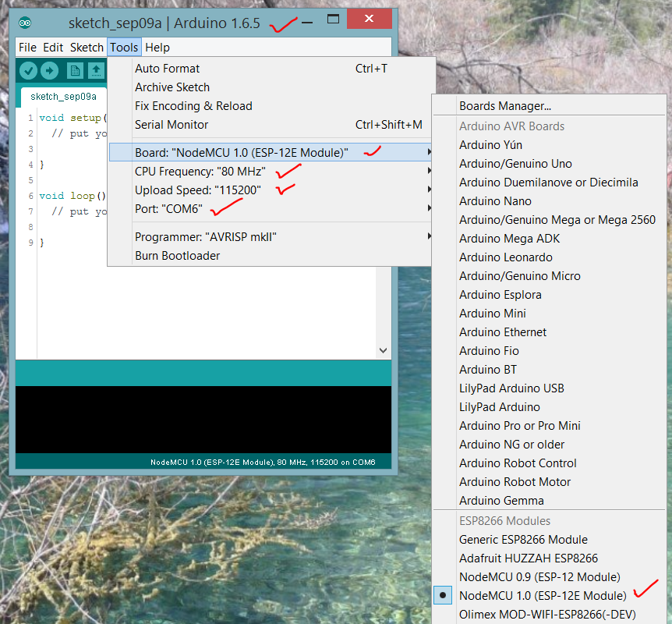Viewport: 672px width, 624px height.
Task: Select Arduino Duemilanove or Diecimila board
Action: coord(549,183)
